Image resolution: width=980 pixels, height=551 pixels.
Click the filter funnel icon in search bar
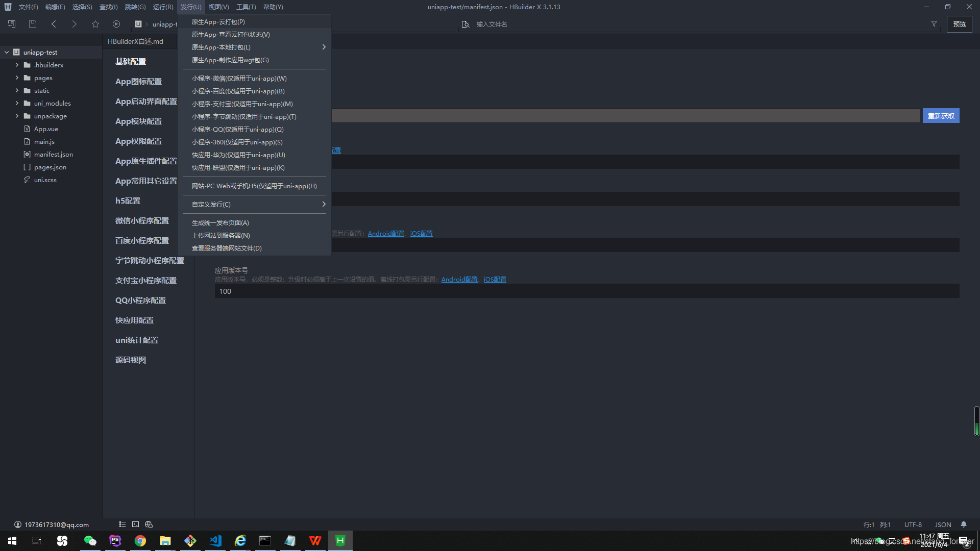click(934, 24)
